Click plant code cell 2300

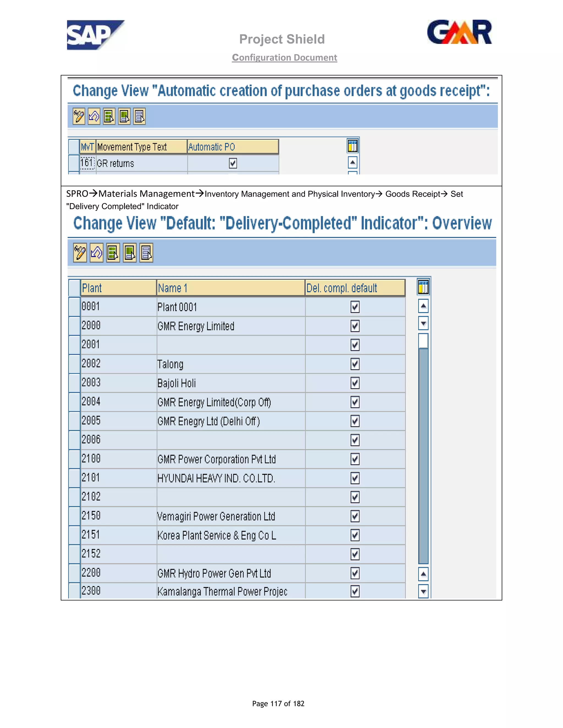click(x=119, y=591)
